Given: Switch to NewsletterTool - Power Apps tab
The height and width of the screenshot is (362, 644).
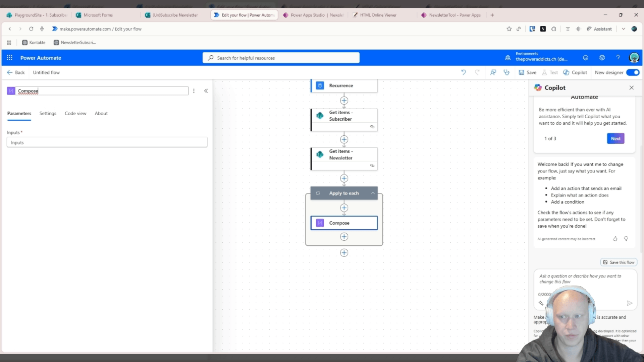Looking at the screenshot, I should tap(451, 15).
